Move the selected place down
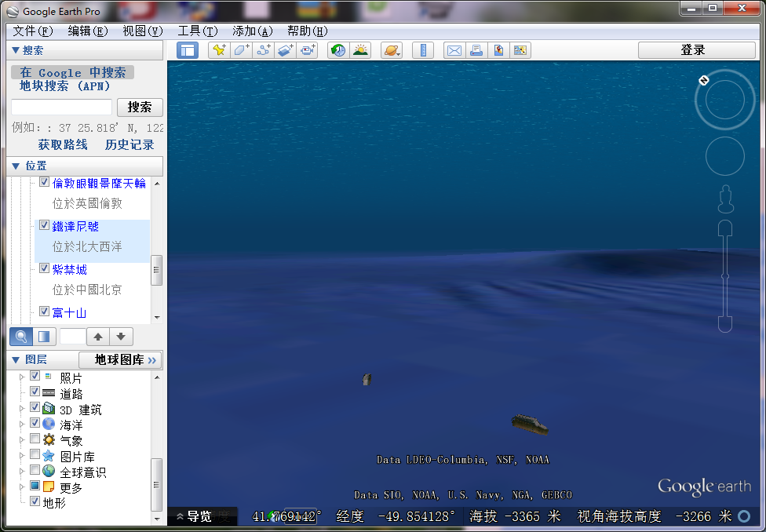This screenshot has width=766, height=532. [121, 337]
